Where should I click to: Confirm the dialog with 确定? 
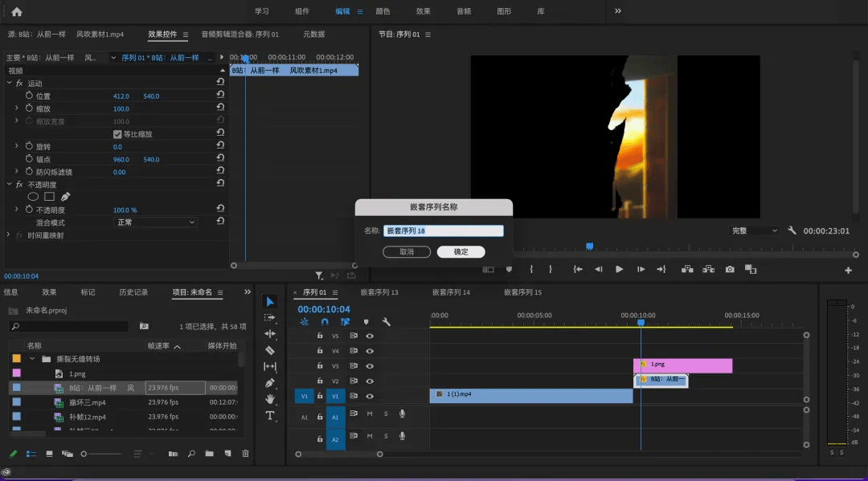[461, 252]
